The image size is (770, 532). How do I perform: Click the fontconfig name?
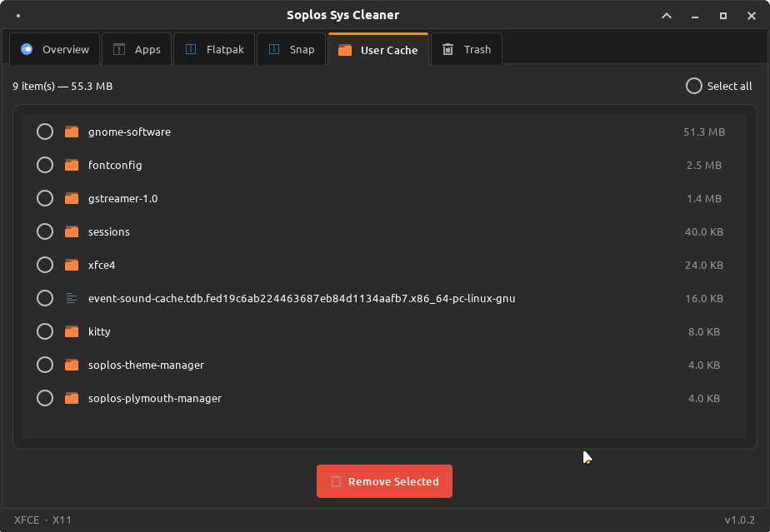pos(115,166)
